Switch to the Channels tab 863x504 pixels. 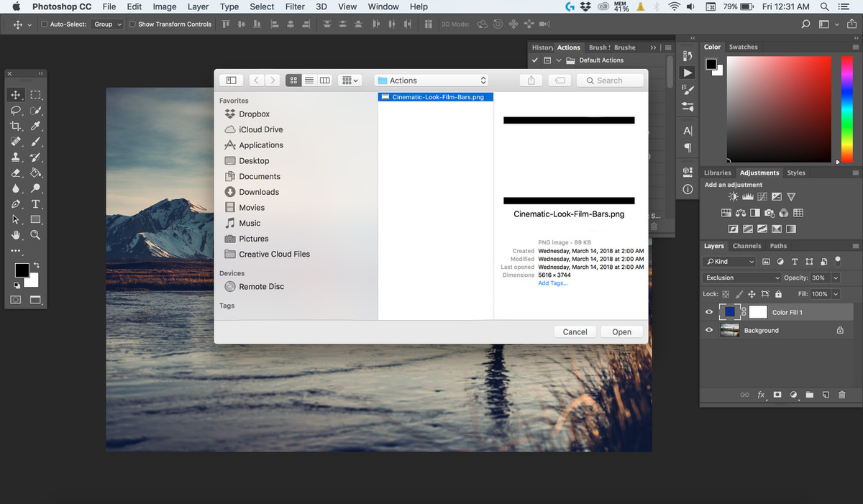(x=746, y=245)
